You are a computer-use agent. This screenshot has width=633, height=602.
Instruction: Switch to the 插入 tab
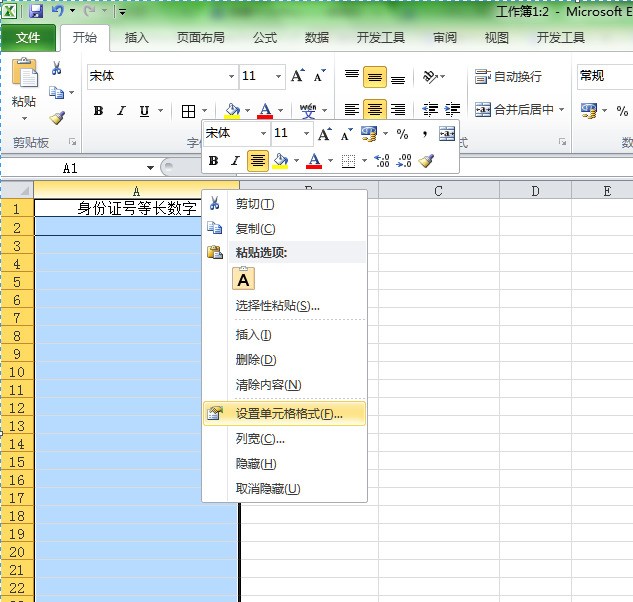pyautogui.click(x=136, y=38)
